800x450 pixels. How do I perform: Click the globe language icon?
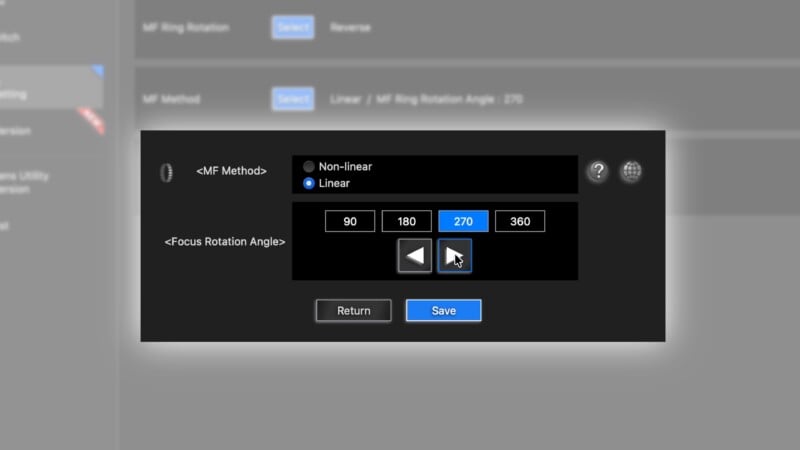coord(631,171)
